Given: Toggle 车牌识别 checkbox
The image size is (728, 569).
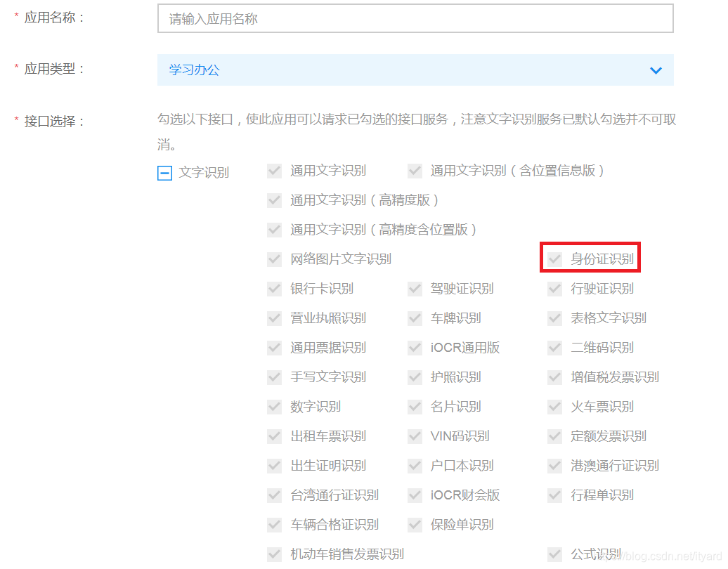Looking at the screenshot, I should pos(415,318).
